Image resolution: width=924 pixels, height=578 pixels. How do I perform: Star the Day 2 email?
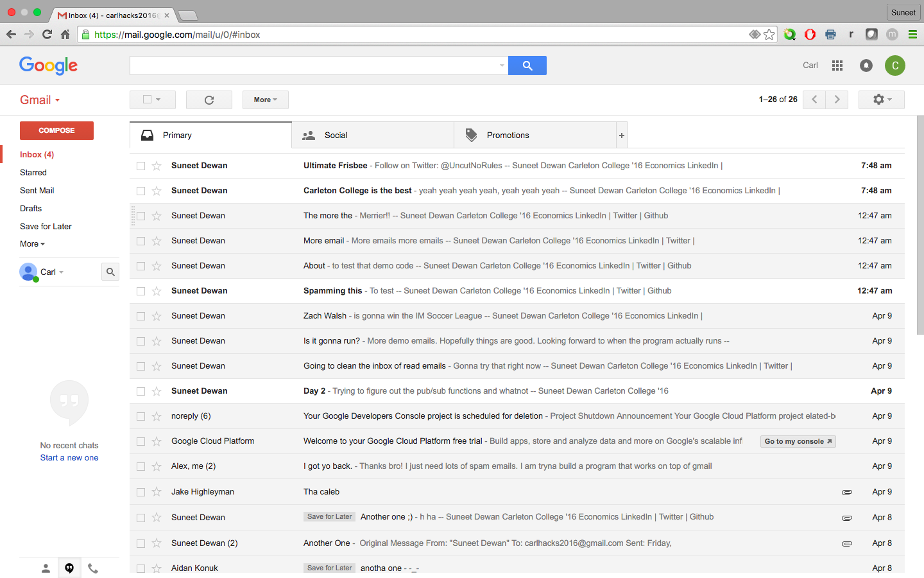pyautogui.click(x=157, y=391)
